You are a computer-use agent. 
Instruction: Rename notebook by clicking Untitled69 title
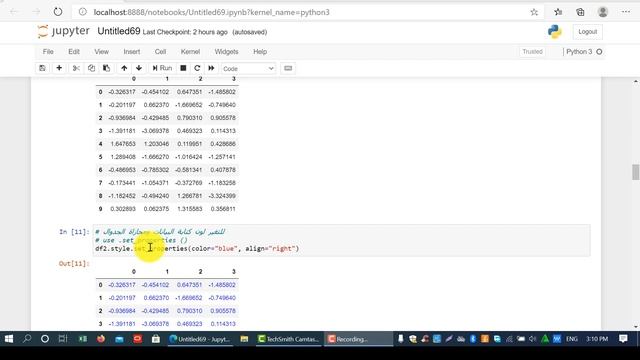119,31
